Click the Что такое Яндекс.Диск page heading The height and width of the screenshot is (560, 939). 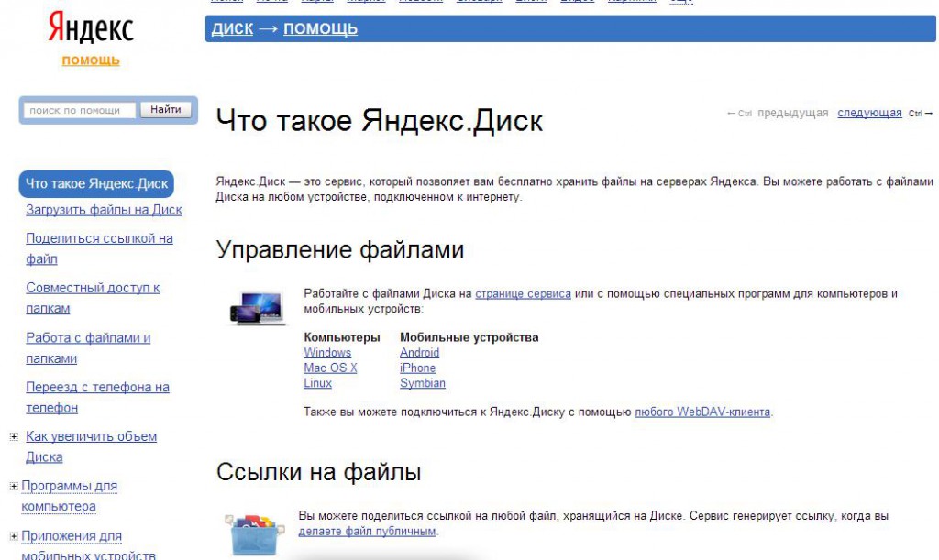(x=379, y=121)
